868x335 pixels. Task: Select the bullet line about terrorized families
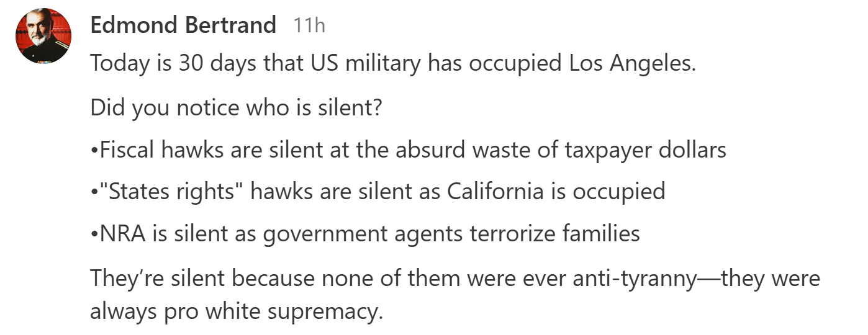pyautogui.click(x=365, y=233)
